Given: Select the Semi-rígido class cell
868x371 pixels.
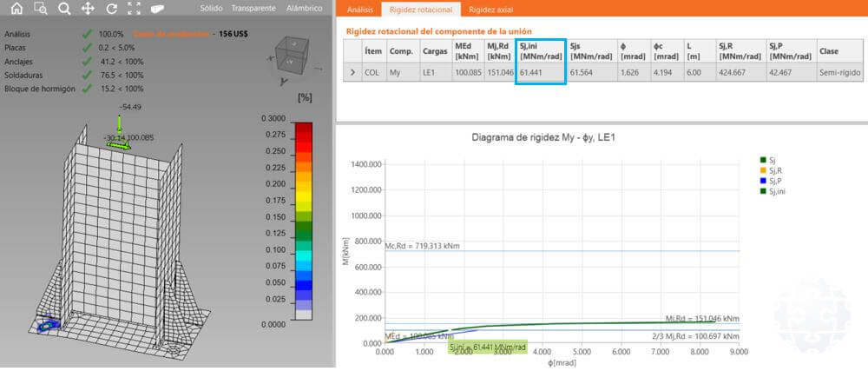Looking at the screenshot, I should tap(838, 73).
